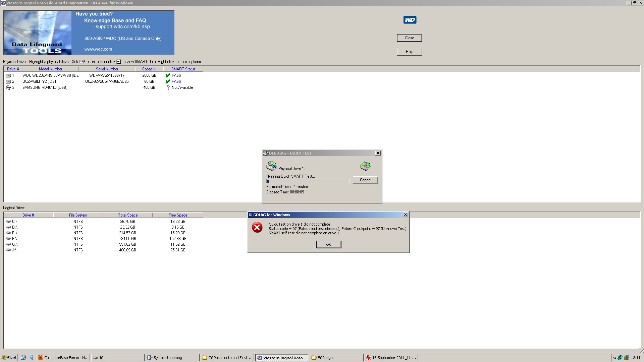This screenshot has width=644, height=362.
Task: Select the D:\ logical drive icon
Action: pyautogui.click(x=8, y=227)
